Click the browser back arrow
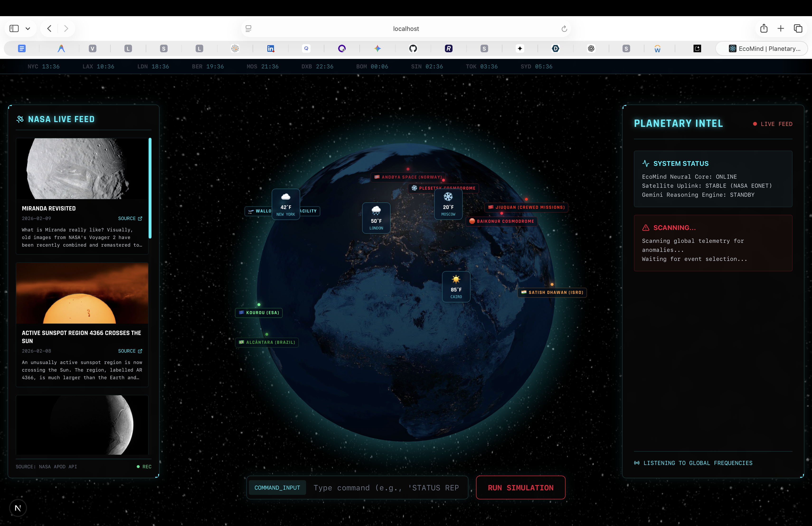 click(49, 28)
